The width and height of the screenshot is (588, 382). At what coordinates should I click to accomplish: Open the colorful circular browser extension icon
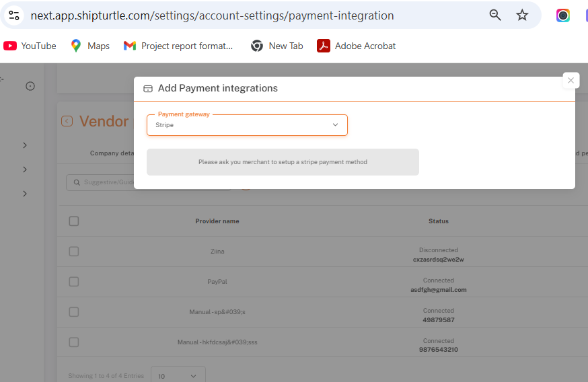(562, 15)
